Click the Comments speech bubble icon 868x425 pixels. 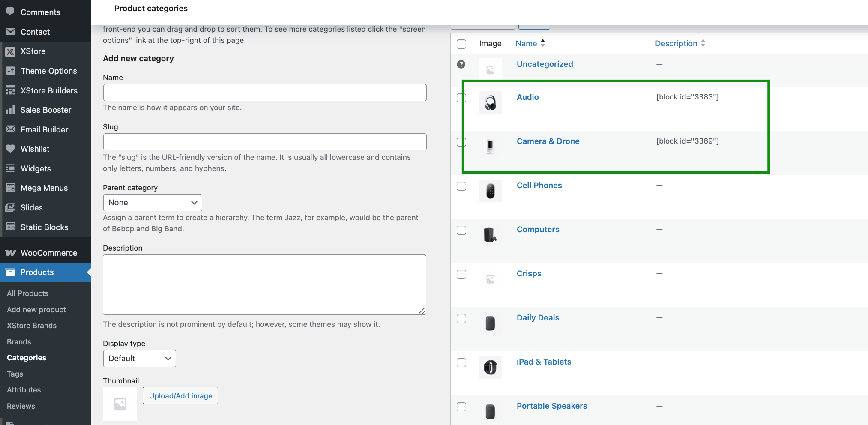[x=10, y=12]
